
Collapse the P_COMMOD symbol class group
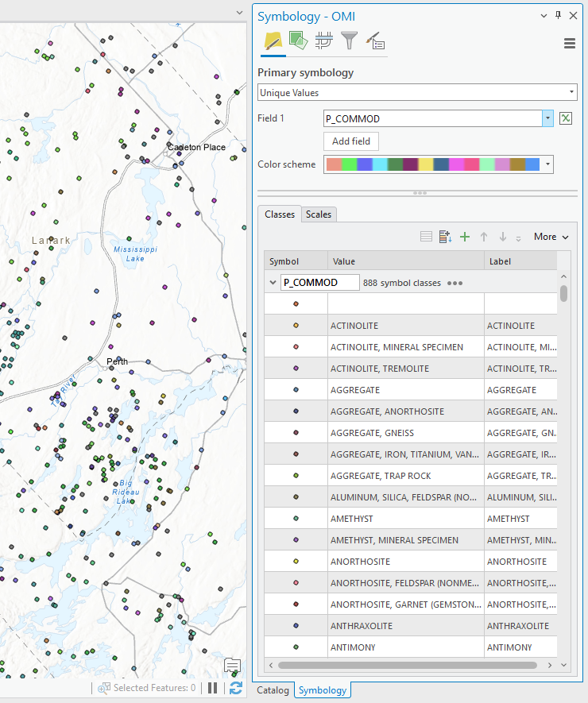pyautogui.click(x=273, y=283)
